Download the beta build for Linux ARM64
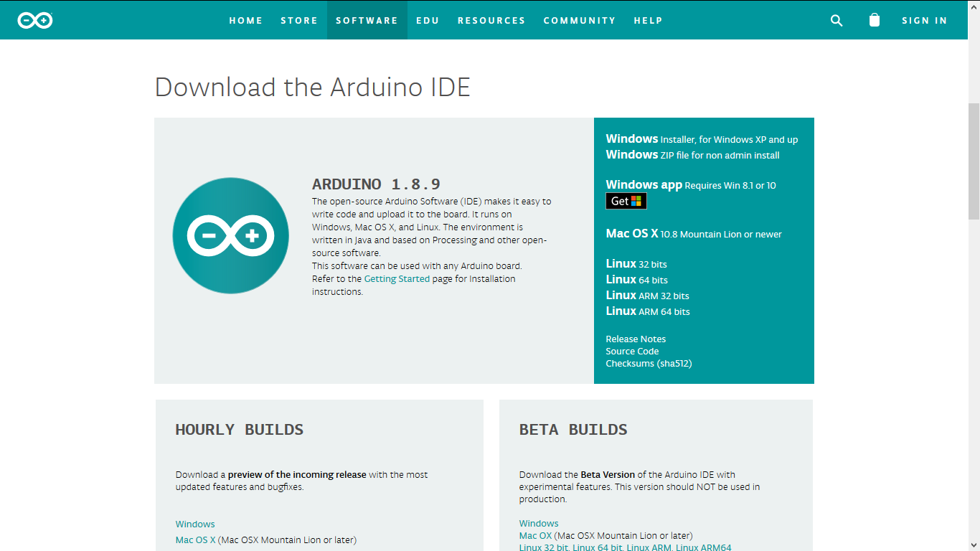This screenshot has height=551, width=980. point(704,547)
